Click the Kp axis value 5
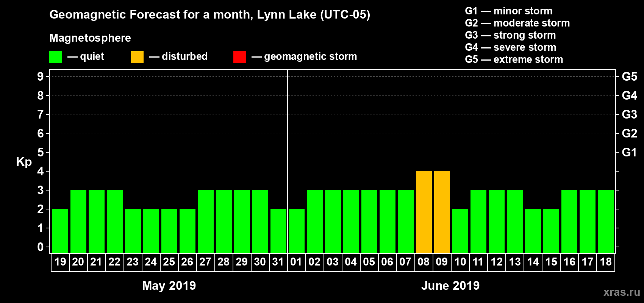Screen dimensions: 644x303 point(41,152)
